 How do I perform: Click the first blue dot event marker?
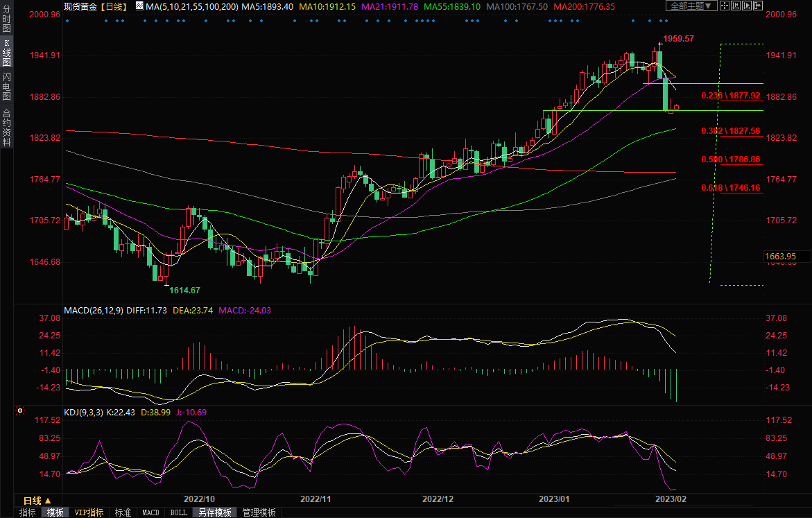coord(67,20)
